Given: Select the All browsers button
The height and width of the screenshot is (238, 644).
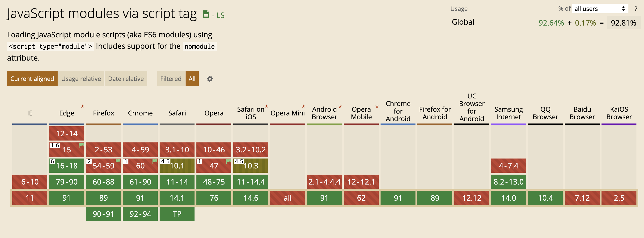Looking at the screenshot, I should point(192,79).
